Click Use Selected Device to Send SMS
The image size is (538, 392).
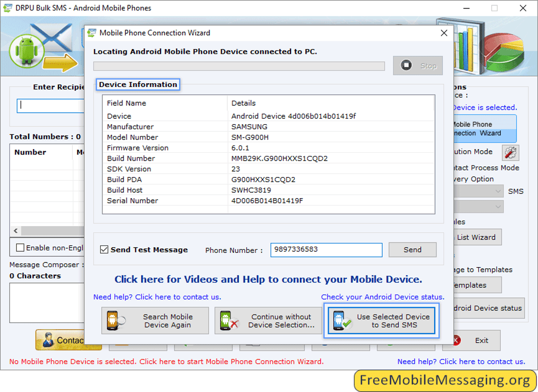(x=381, y=320)
